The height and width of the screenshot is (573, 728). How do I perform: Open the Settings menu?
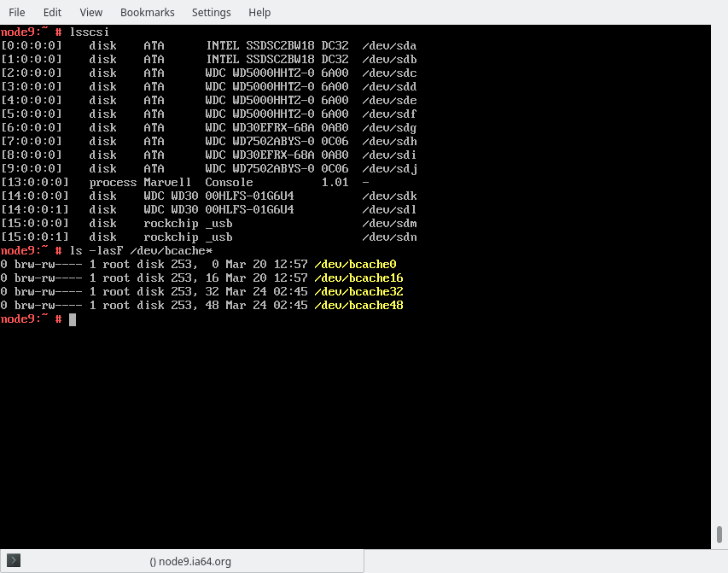212,13
